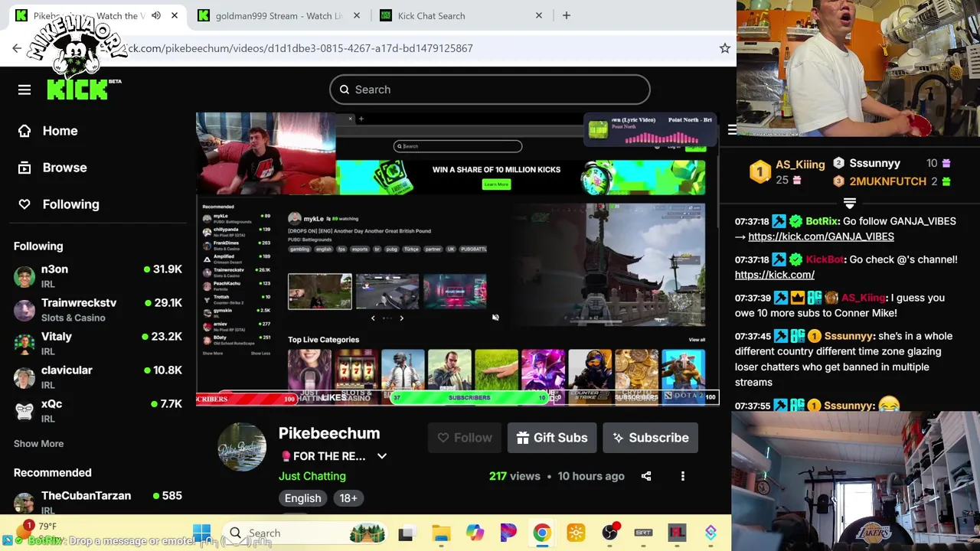Open OBS Studio from taskbar

pos(609,533)
